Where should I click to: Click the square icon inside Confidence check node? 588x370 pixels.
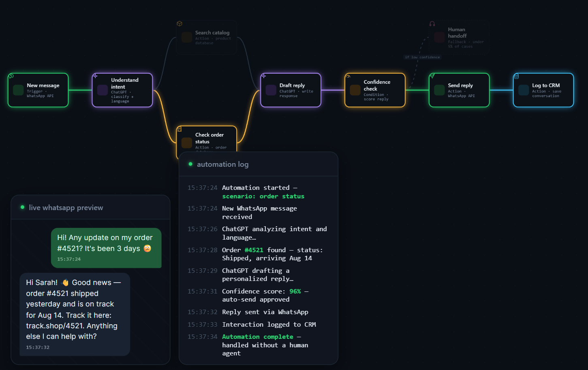[355, 90]
